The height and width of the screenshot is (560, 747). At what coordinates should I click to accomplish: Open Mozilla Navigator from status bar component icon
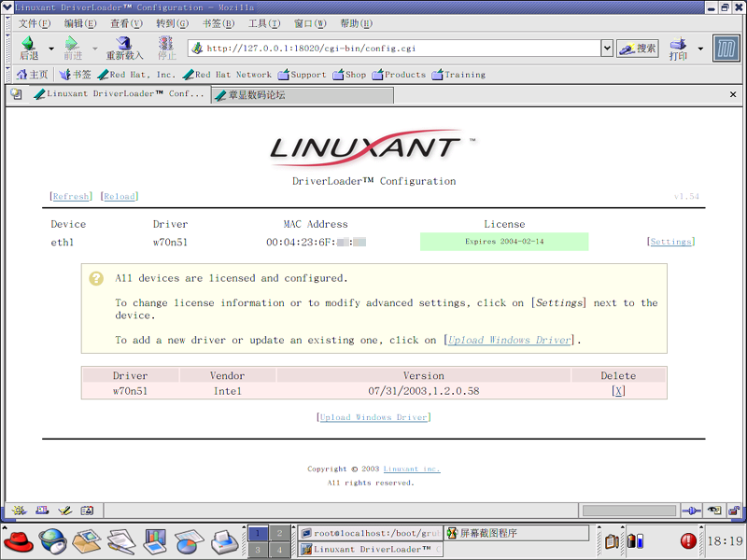coord(19,511)
